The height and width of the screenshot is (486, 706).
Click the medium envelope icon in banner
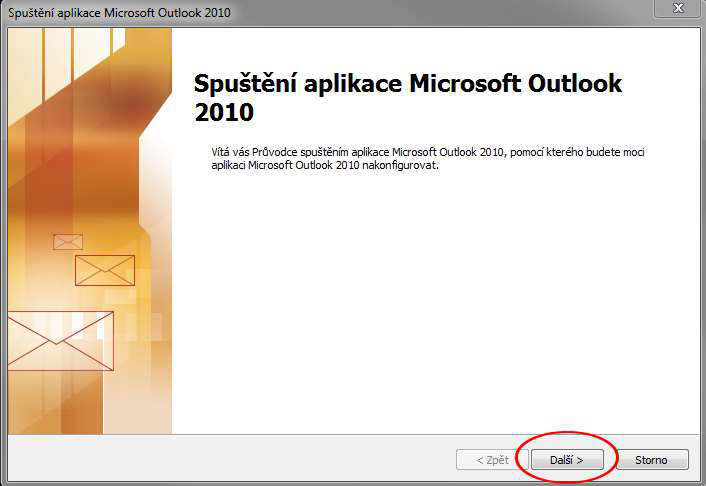click(104, 270)
